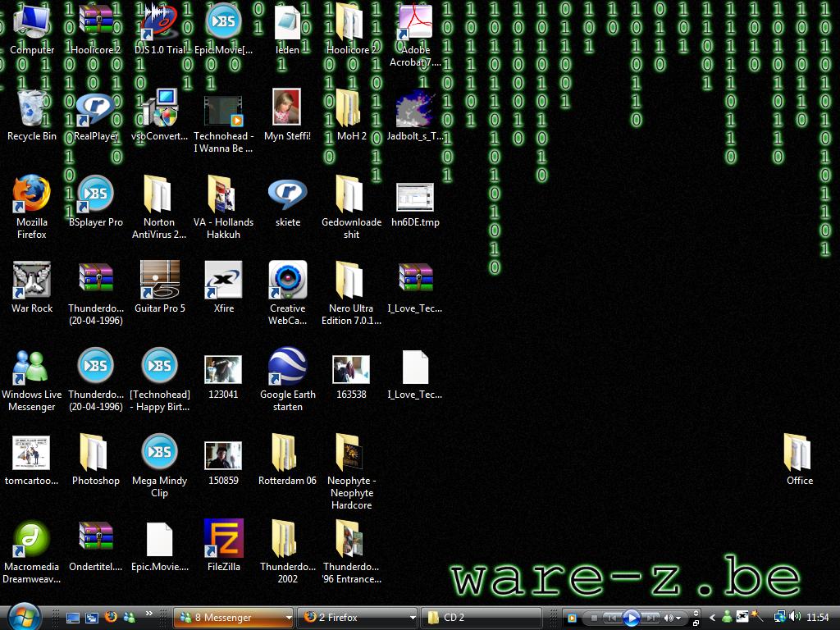Open Windows Live Messenger desktop shortcut

(32, 379)
